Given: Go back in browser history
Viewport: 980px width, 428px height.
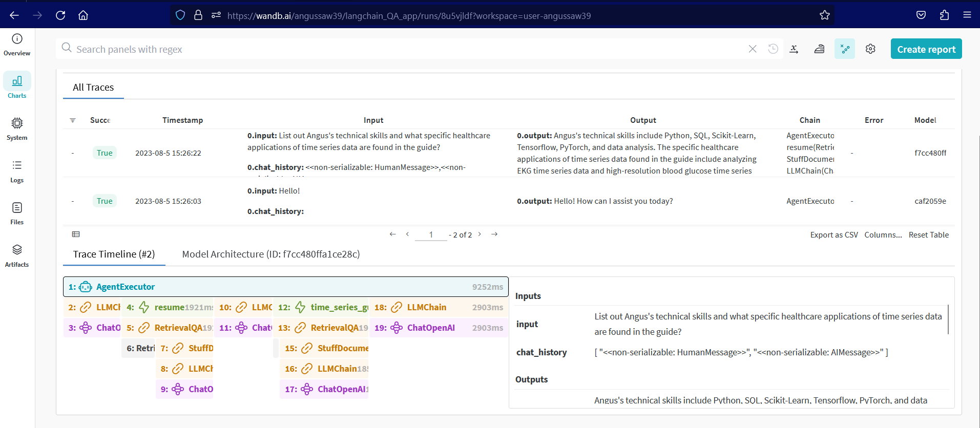Looking at the screenshot, I should pos(14,15).
